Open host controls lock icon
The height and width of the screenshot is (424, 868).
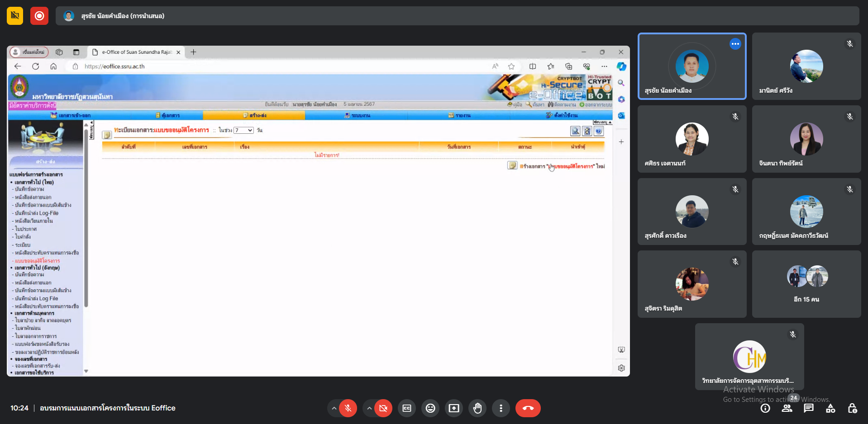coord(852,408)
